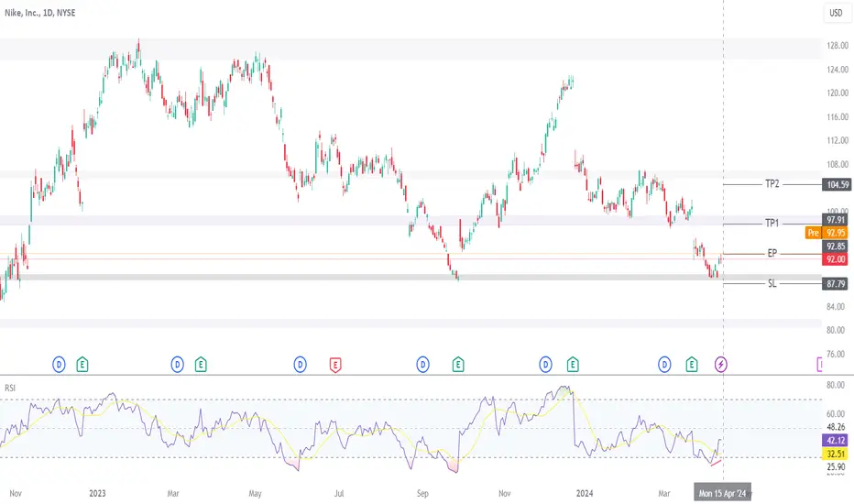Open the USD currency selector
The width and height of the screenshot is (854, 504).
(836, 13)
